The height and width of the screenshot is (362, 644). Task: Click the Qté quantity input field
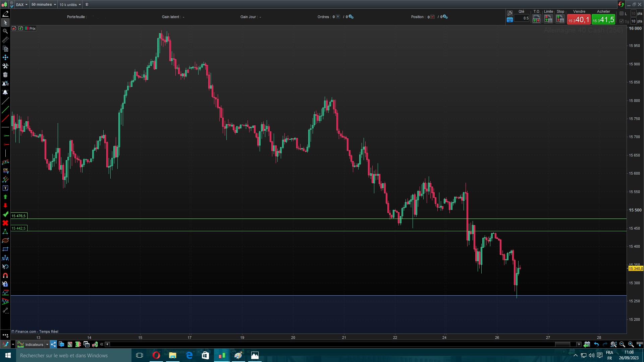[x=522, y=18]
